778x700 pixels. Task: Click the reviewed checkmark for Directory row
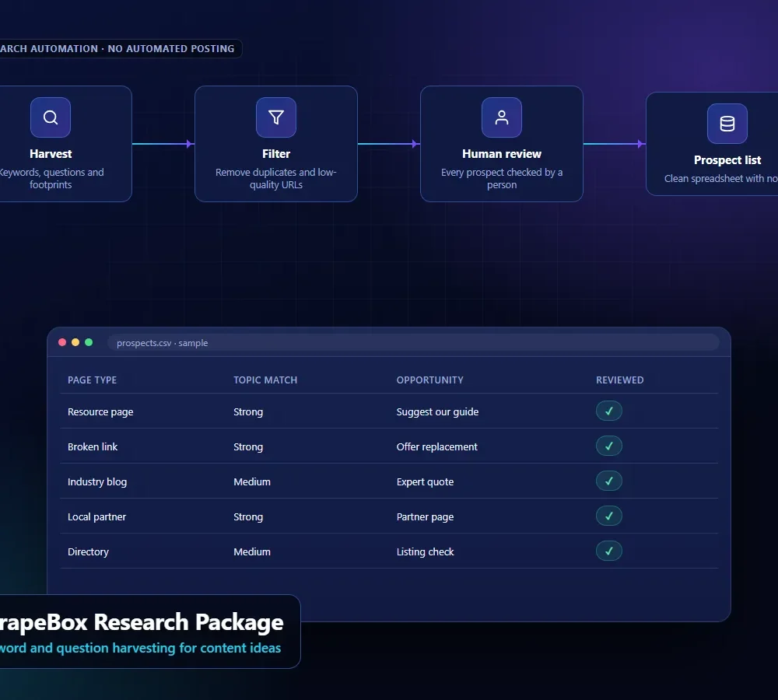click(609, 551)
